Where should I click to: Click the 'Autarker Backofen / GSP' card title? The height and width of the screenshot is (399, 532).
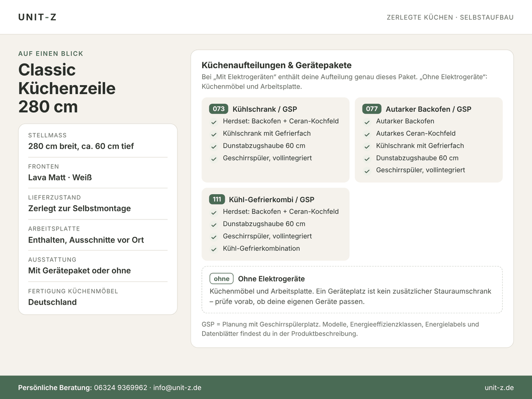coord(428,109)
